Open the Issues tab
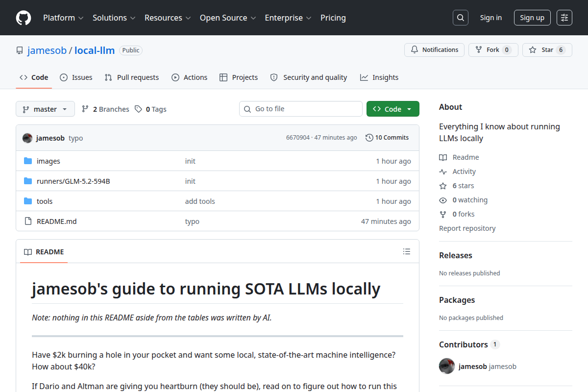This screenshot has width=588, height=392. pos(76,77)
